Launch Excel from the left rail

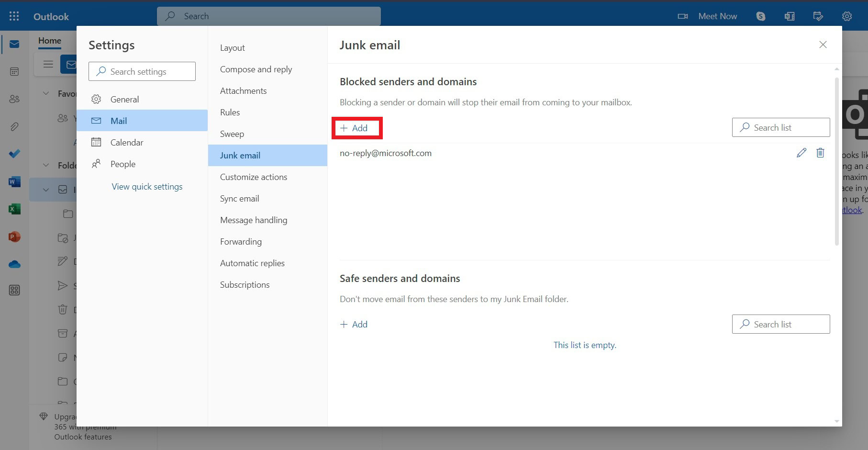[x=14, y=209]
